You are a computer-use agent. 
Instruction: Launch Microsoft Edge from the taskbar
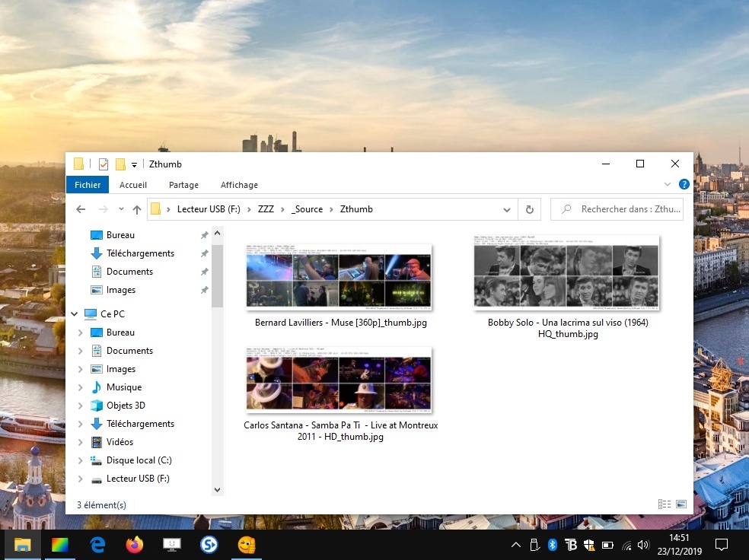[97, 544]
